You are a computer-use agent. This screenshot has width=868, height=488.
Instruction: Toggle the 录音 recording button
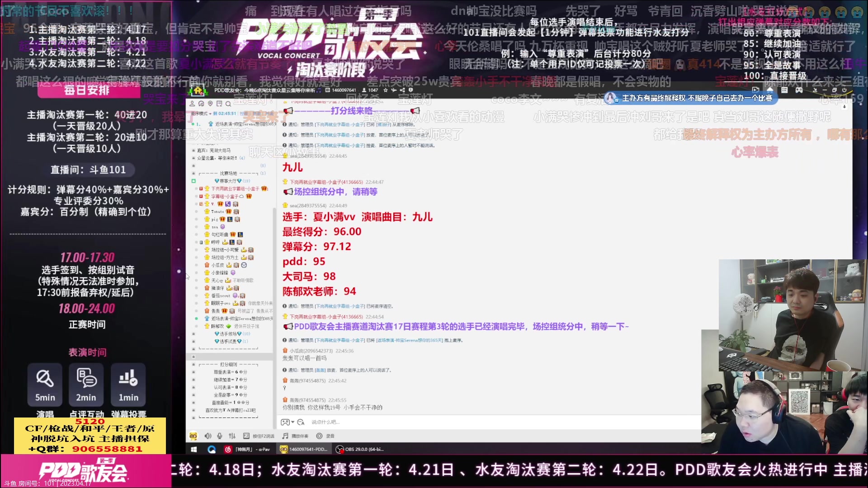click(x=325, y=436)
